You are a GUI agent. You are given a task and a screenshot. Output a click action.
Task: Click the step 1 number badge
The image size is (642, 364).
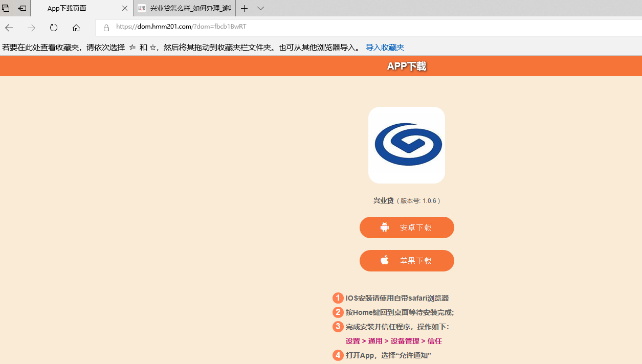click(x=338, y=298)
